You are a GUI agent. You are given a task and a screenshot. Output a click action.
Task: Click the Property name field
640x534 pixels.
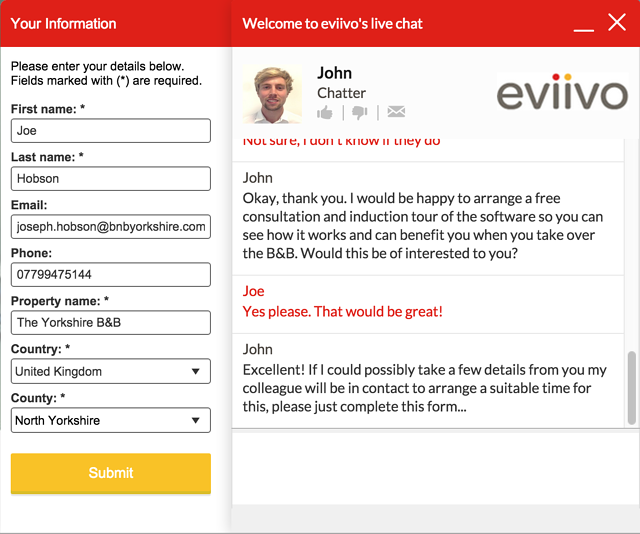111,323
